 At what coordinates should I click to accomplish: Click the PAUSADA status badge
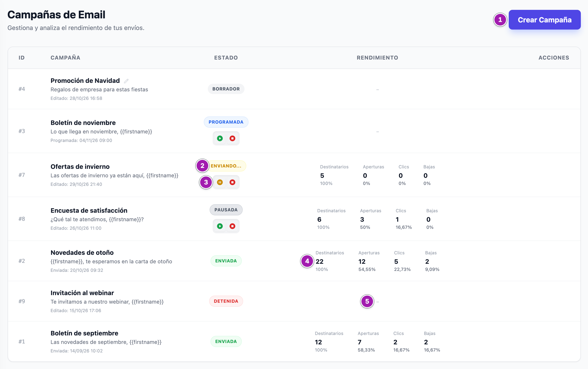pyautogui.click(x=226, y=210)
